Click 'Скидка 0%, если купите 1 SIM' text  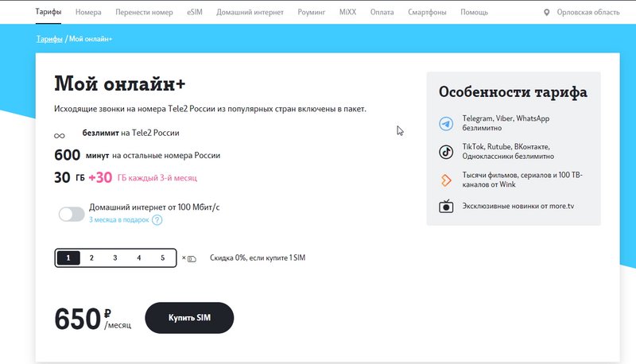point(258,258)
